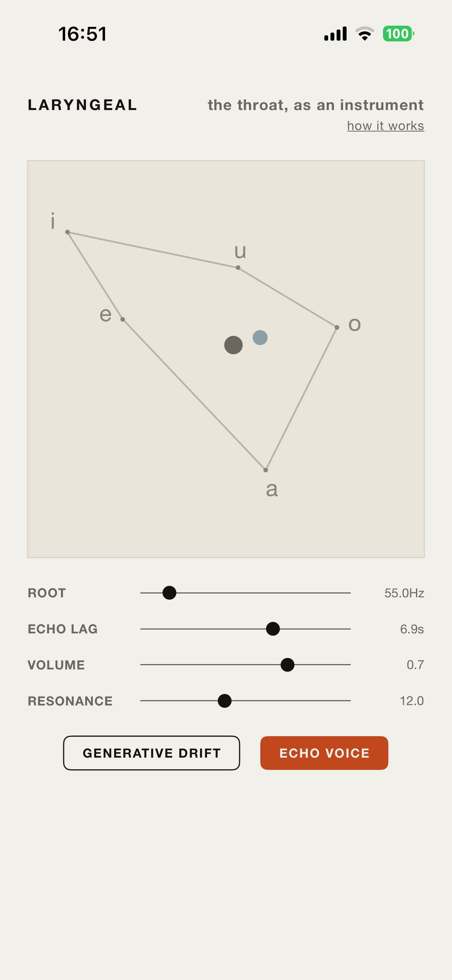Select the blue echo dot

click(x=260, y=338)
